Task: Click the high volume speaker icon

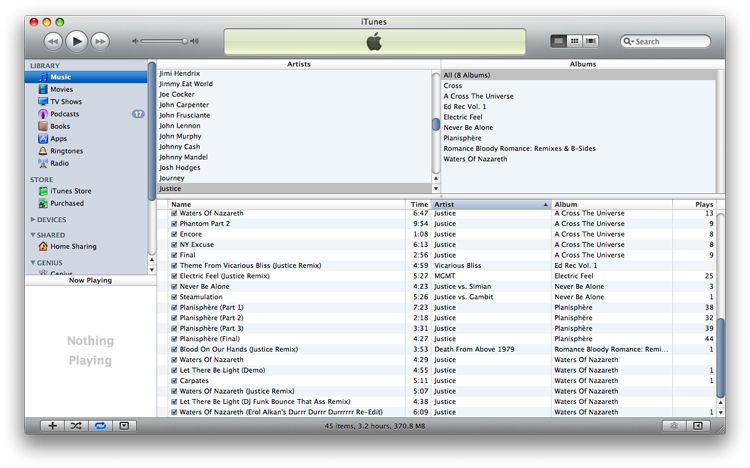Action: click(194, 41)
